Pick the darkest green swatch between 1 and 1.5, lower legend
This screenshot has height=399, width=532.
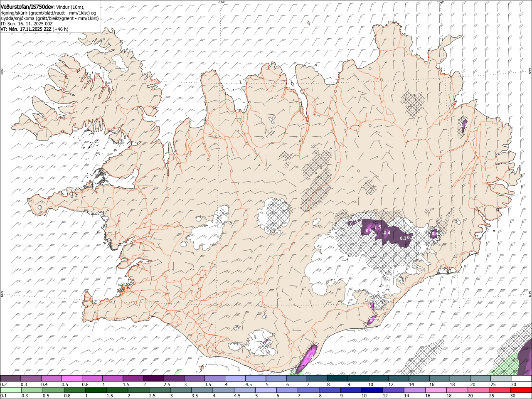(96, 390)
